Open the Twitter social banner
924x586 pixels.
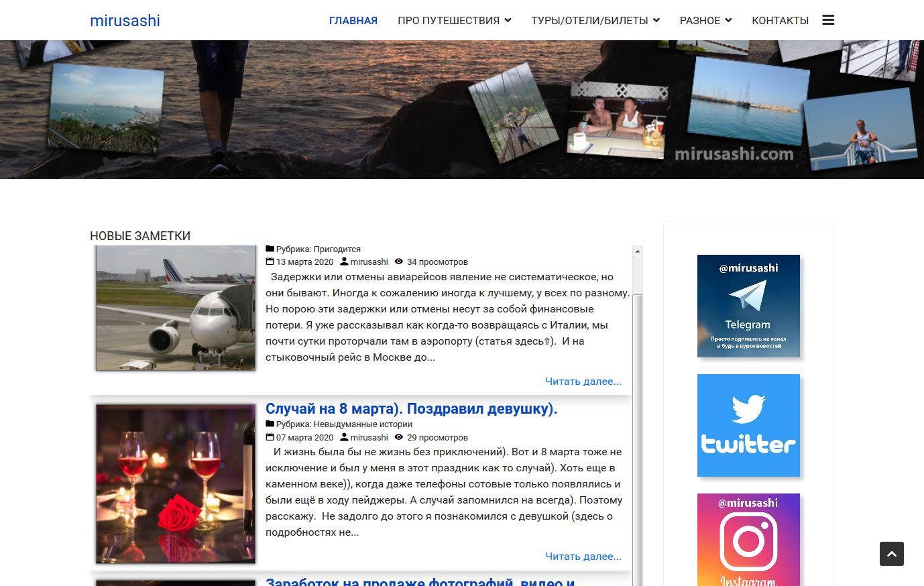click(x=748, y=425)
